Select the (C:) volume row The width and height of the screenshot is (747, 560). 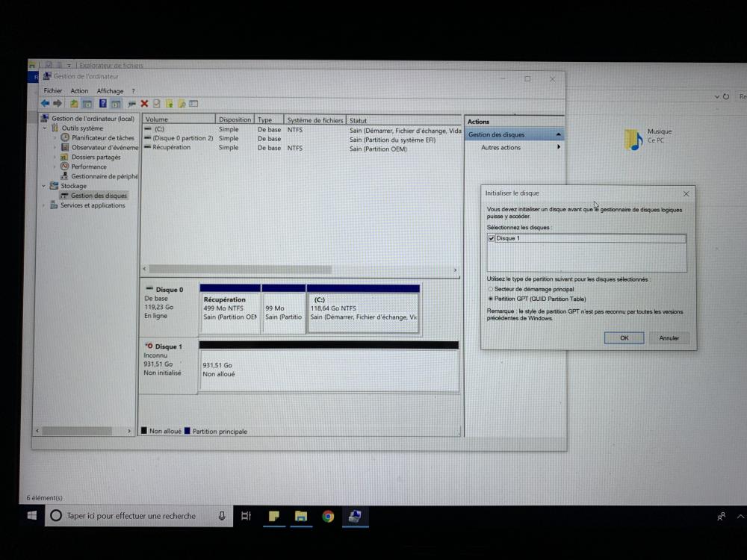point(302,129)
